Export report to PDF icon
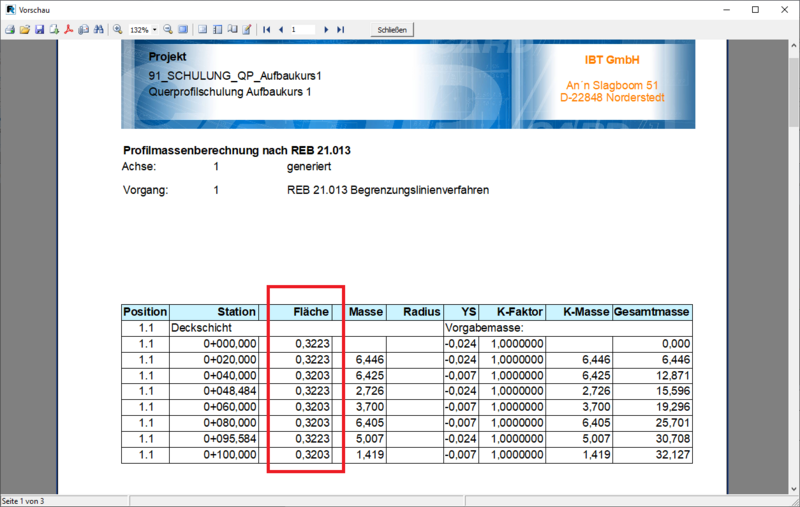Screen dimensions: 800x507 point(69,30)
